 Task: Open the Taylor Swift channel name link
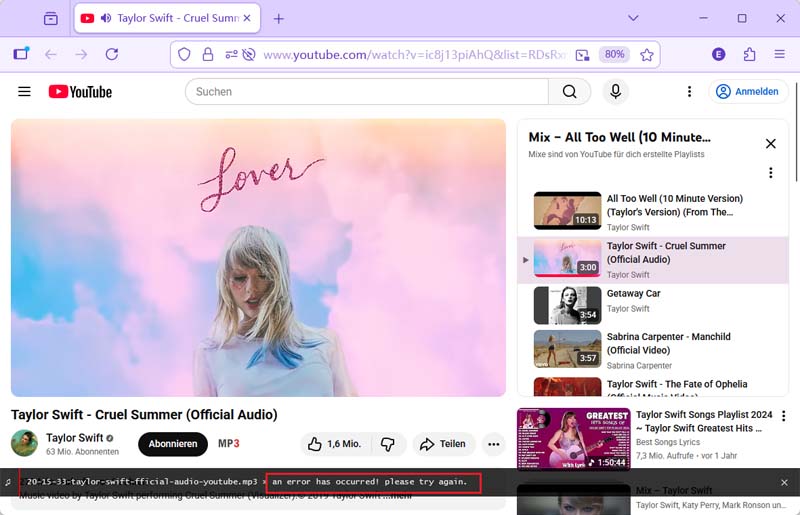[74, 438]
